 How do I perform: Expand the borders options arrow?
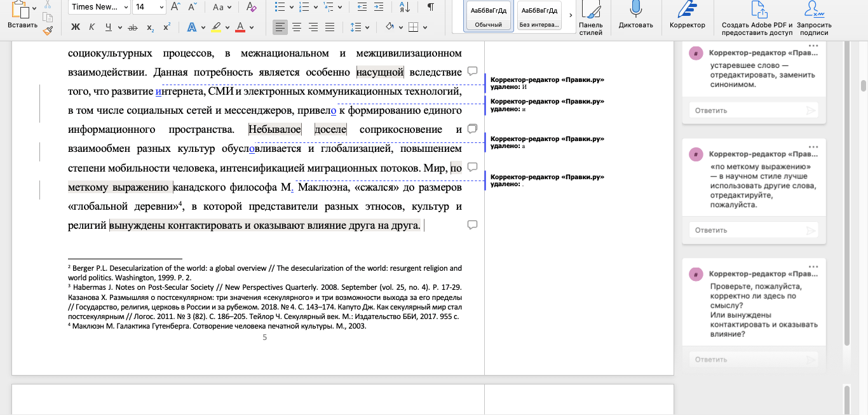pos(424,27)
